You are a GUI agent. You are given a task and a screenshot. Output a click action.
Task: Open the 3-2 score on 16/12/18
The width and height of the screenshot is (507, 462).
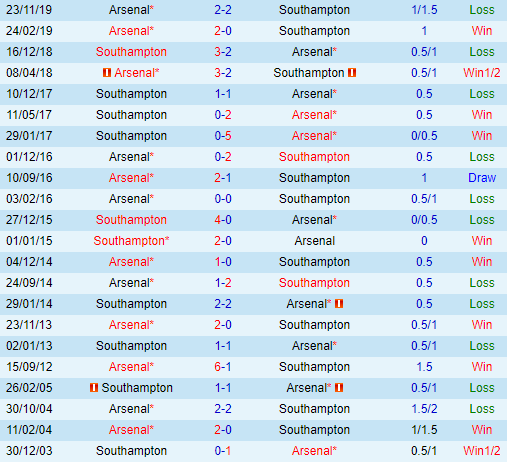(223, 52)
